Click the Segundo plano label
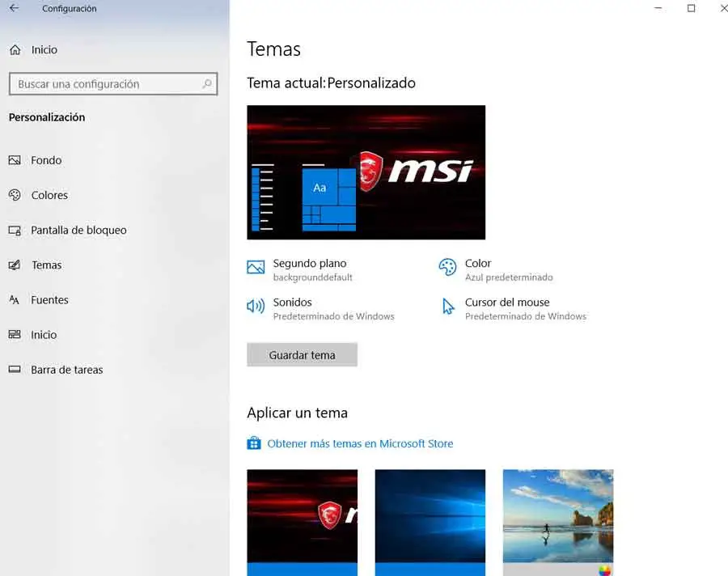This screenshot has width=728, height=576. 310,264
